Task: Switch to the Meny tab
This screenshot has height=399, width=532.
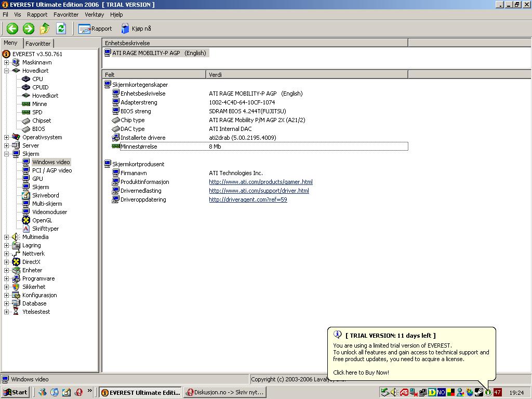Action: tap(10, 43)
